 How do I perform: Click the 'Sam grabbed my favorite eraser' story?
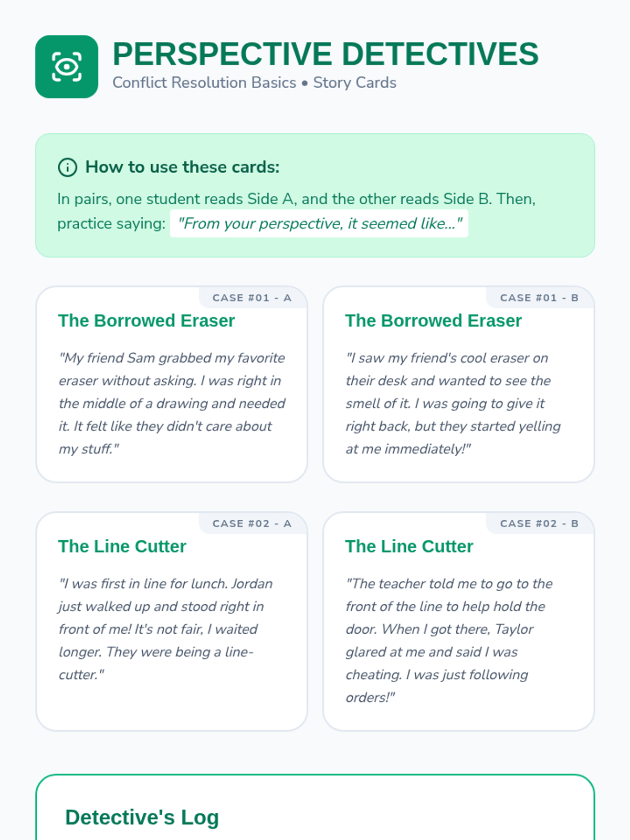[172, 403]
